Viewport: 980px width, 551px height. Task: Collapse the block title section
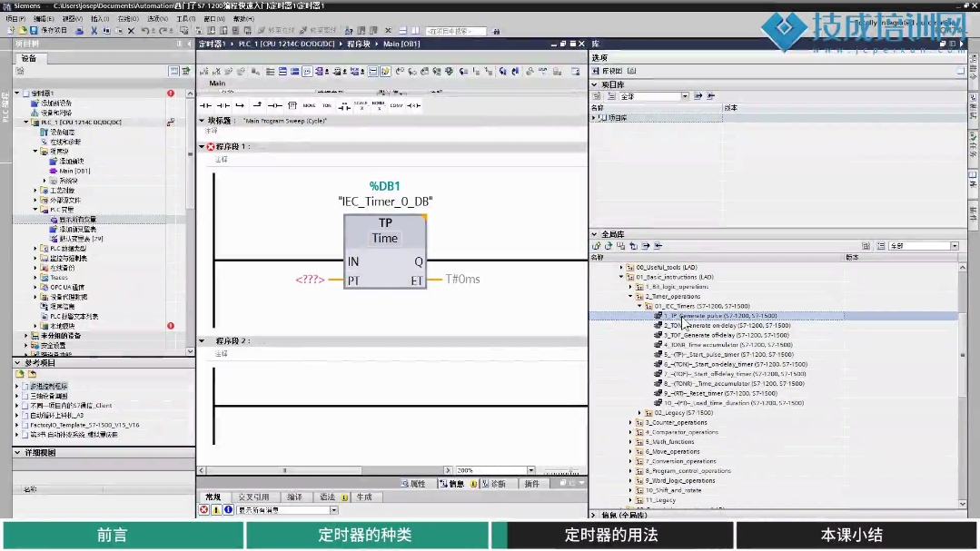pos(202,121)
